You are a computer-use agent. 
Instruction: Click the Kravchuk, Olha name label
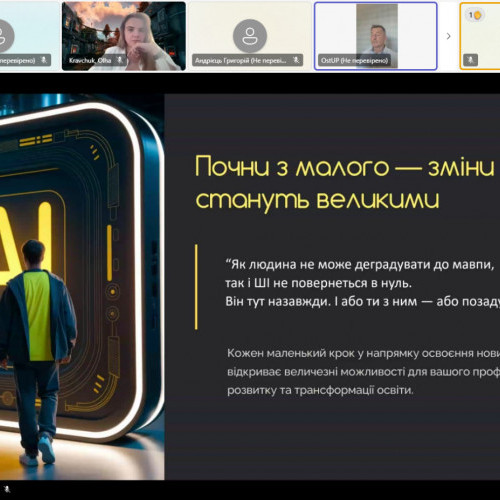click(90, 60)
